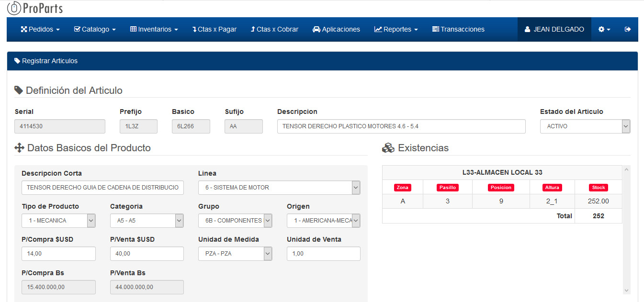The image size is (644, 302).
Task: Click the logout exit icon
Action: point(628,29)
